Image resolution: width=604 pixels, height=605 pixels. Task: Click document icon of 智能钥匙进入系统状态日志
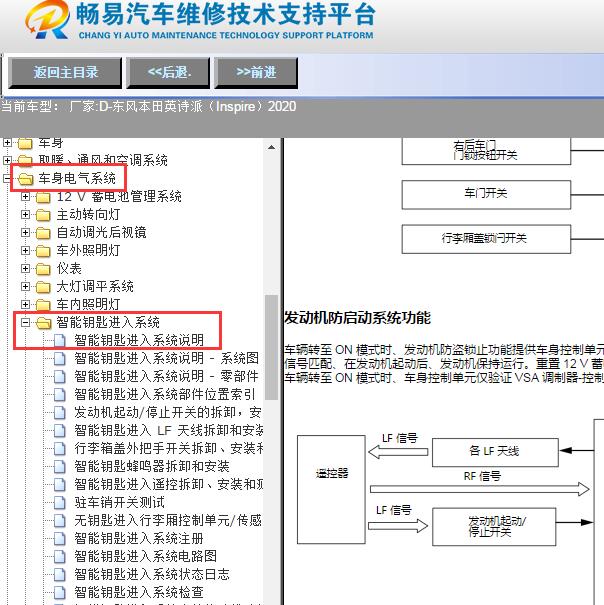coord(59,575)
